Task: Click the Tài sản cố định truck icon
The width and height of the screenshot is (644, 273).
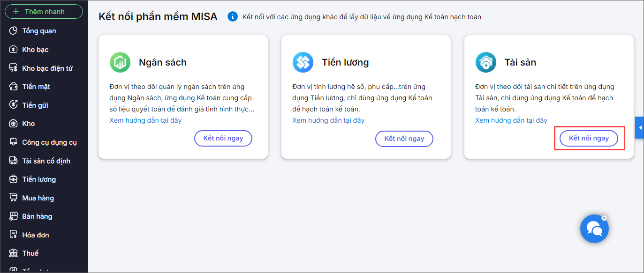Action: [x=14, y=161]
